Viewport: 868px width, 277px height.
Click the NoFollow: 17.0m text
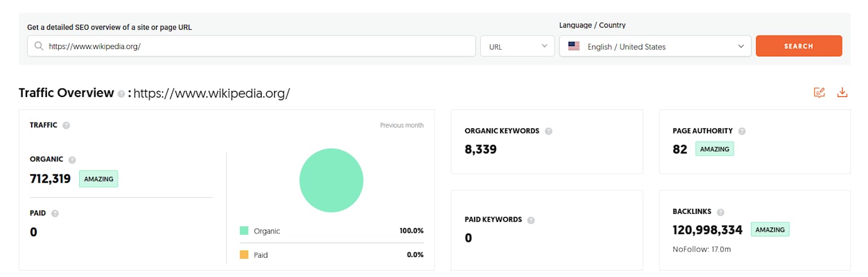point(701,249)
